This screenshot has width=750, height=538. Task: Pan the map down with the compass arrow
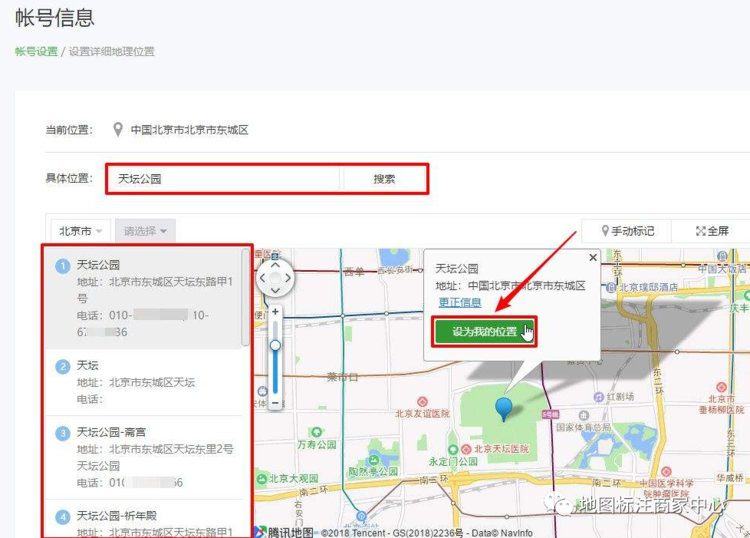pos(276,291)
